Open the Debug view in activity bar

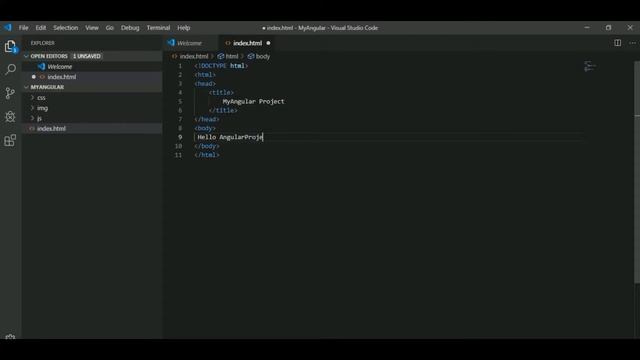point(10,117)
